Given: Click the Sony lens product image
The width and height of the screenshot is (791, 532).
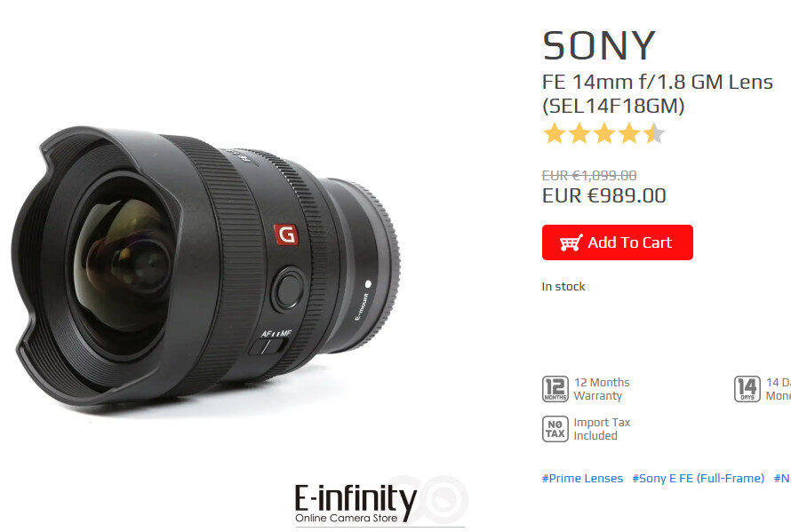Looking at the screenshot, I should [x=206, y=266].
